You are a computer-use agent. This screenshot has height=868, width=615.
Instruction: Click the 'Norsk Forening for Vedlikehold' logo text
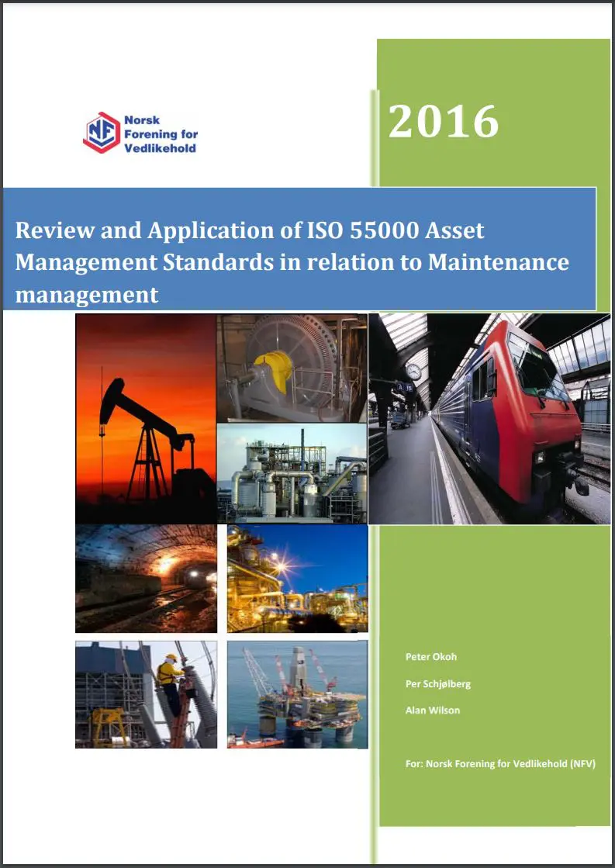161,134
